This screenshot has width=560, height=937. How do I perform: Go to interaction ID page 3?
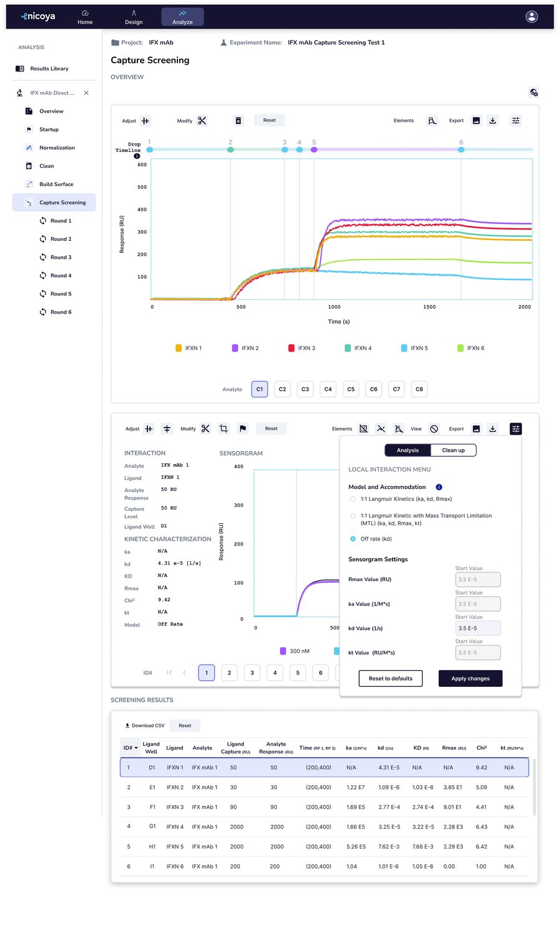click(252, 673)
